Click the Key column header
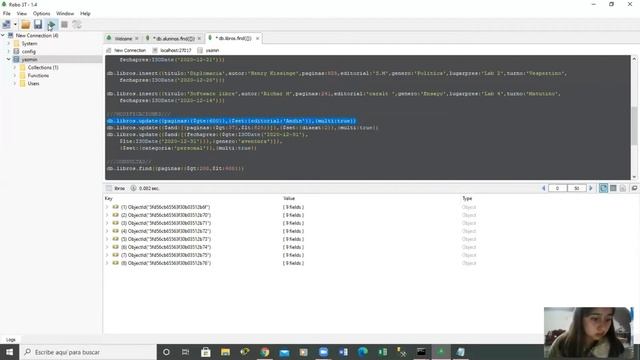Image resolution: width=640 pixels, height=360 pixels. click(109, 198)
